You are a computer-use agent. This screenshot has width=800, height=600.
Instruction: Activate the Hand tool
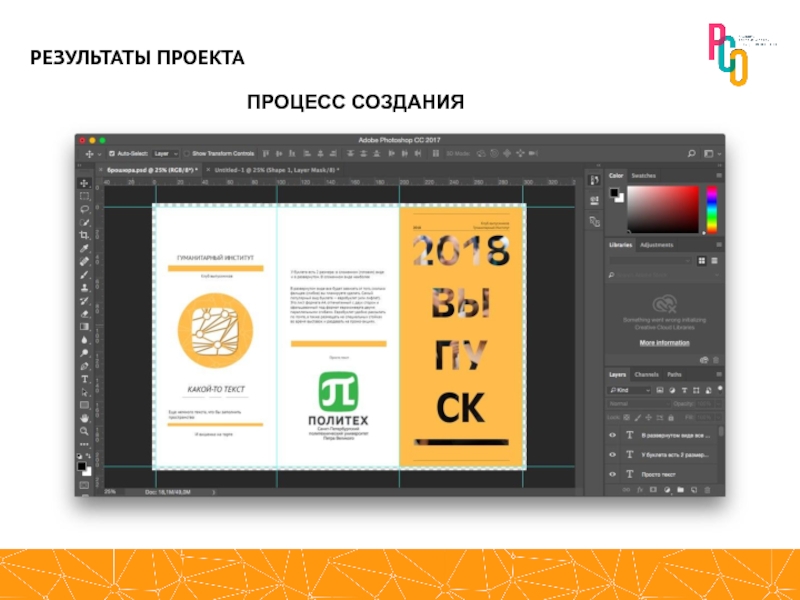[85, 418]
